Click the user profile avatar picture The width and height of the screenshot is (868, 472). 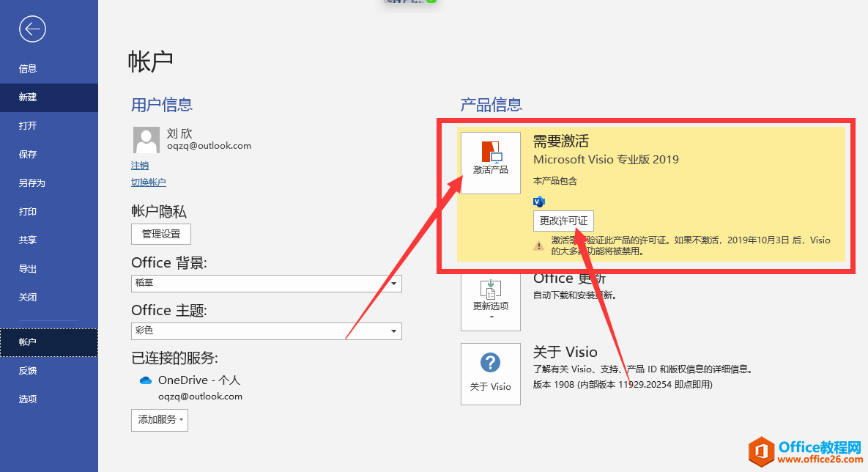click(146, 139)
